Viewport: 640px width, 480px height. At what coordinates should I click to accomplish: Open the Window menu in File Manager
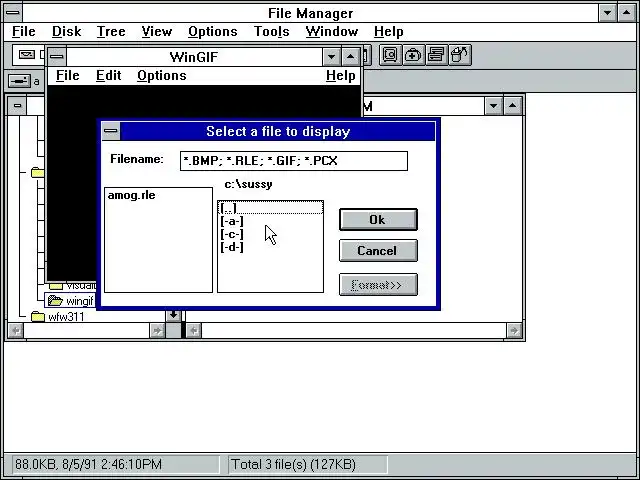[332, 31]
